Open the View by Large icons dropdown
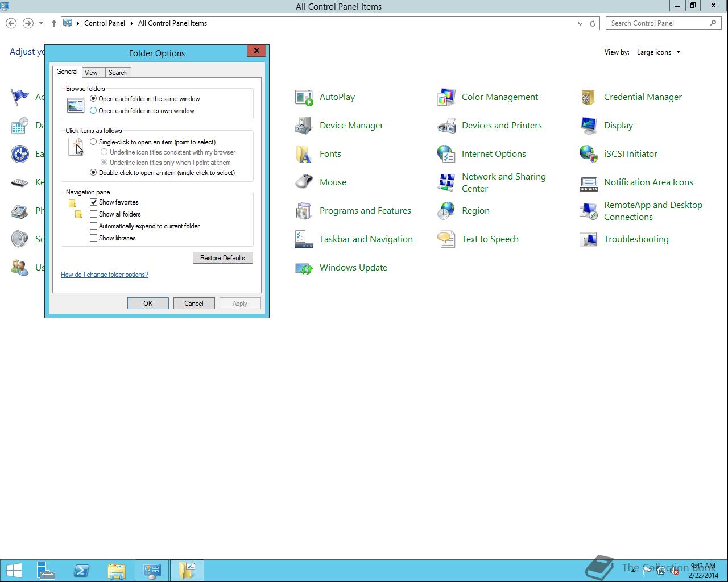728x582 pixels. pyautogui.click(x=658, y=52)
